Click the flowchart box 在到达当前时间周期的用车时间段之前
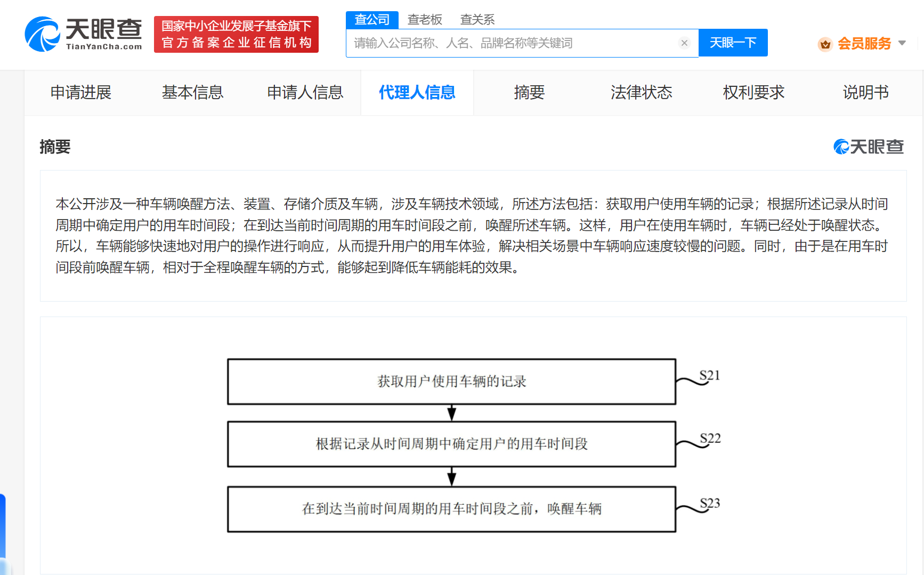 [451, 509]
